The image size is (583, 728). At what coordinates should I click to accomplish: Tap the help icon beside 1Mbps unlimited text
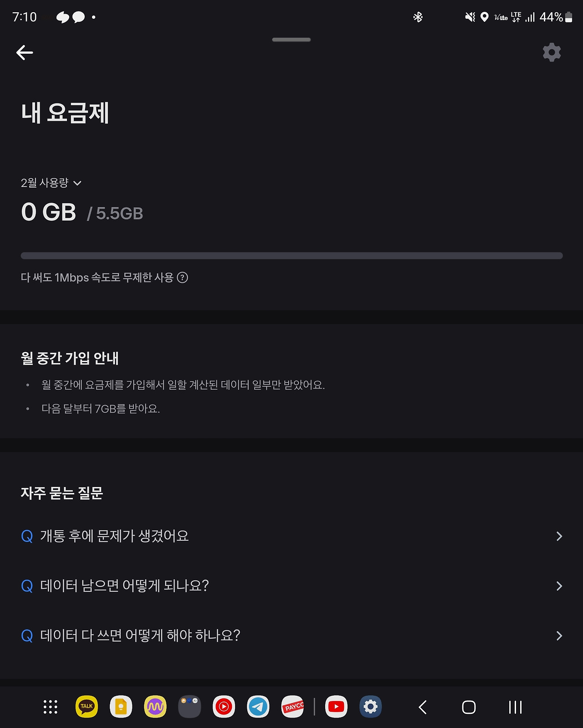tap(182, 277)
